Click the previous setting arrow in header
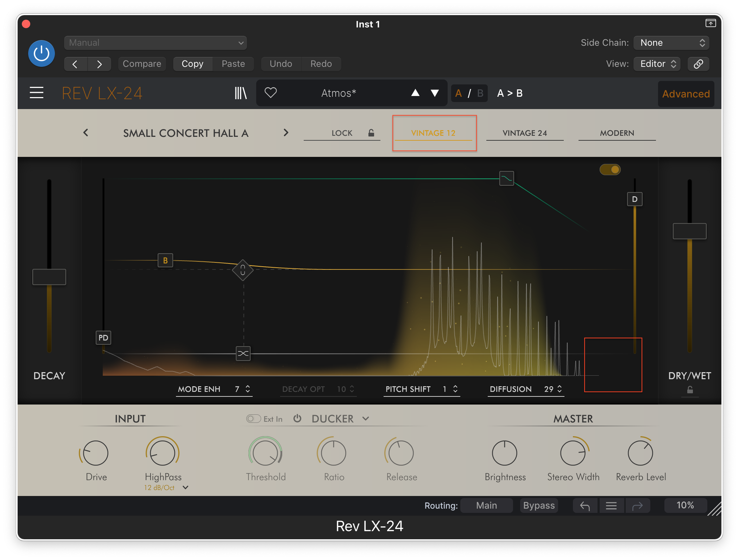Image resolution: width=739 pixels, height=560 pixels. point(75,64)
